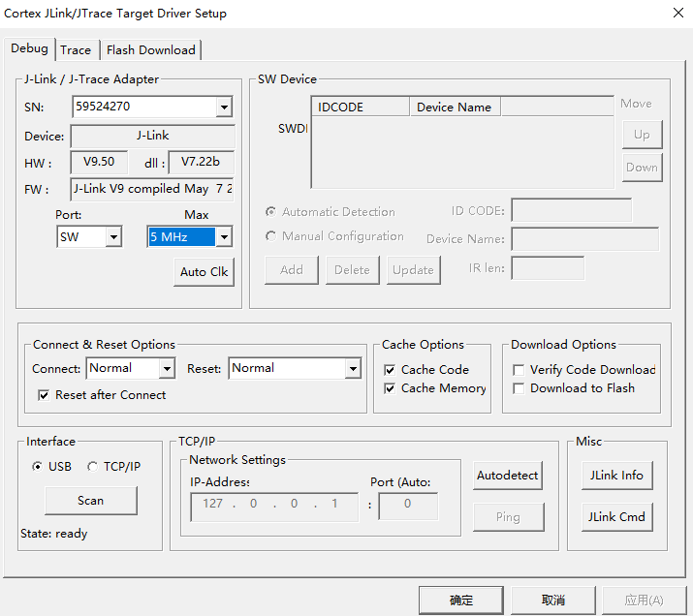The width and height of the screenshot is (693, 616).
Task: Click the Auto Clk button
Action: pyautogui.click(x=204, y=272)
